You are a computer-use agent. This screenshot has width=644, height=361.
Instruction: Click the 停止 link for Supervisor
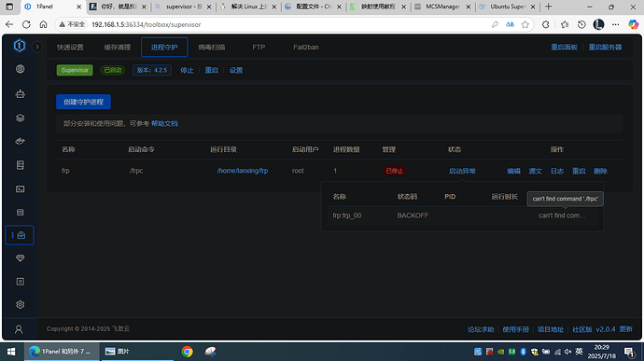[x=187, y=70]
